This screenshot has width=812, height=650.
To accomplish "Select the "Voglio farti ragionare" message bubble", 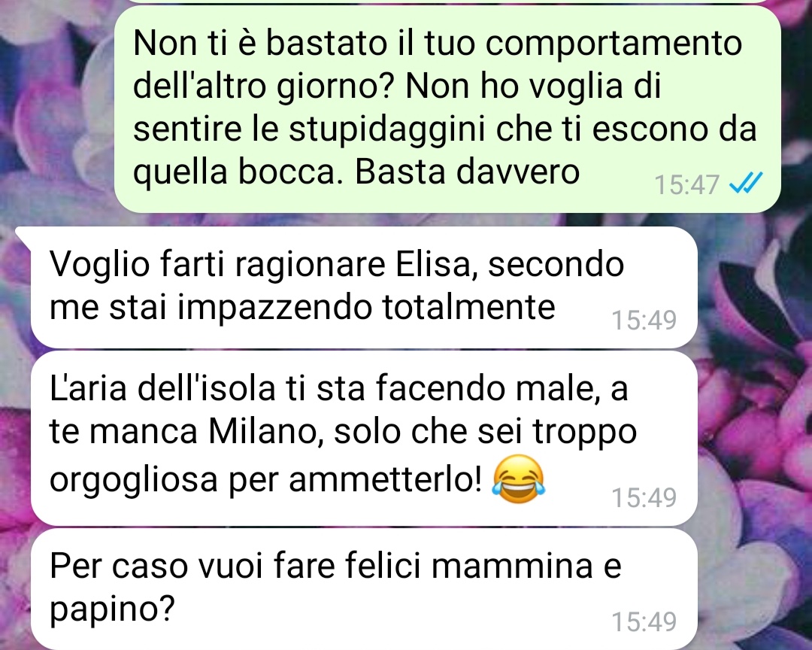I will click(364, 287).
